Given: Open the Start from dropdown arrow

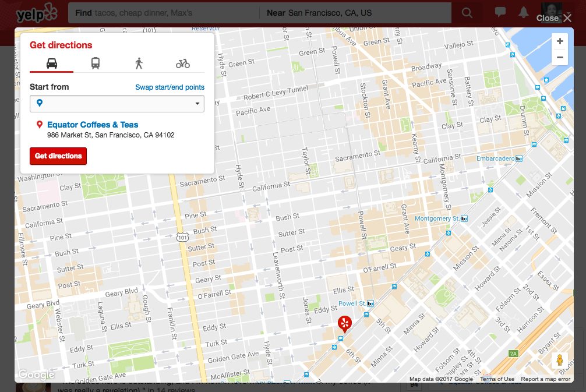Looking at the screenshot, I should click(197, 104).
